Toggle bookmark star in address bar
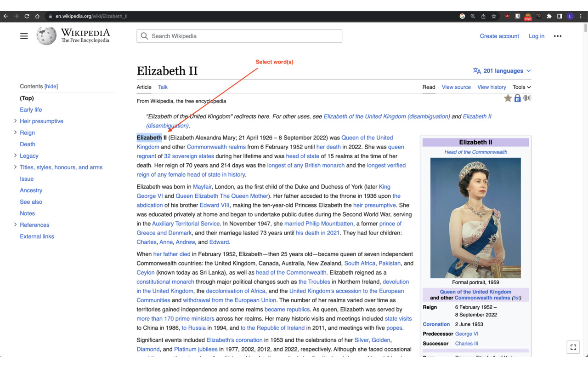 (493, 16)
